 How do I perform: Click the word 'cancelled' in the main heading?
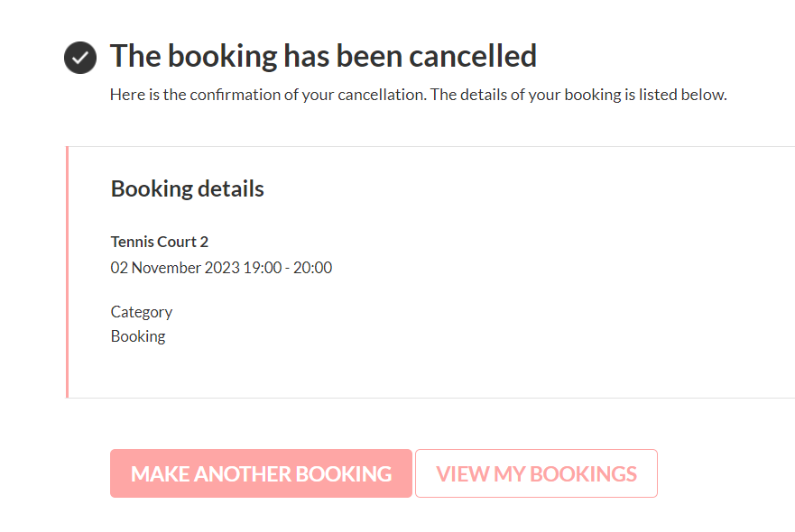[x=473, y=56]
